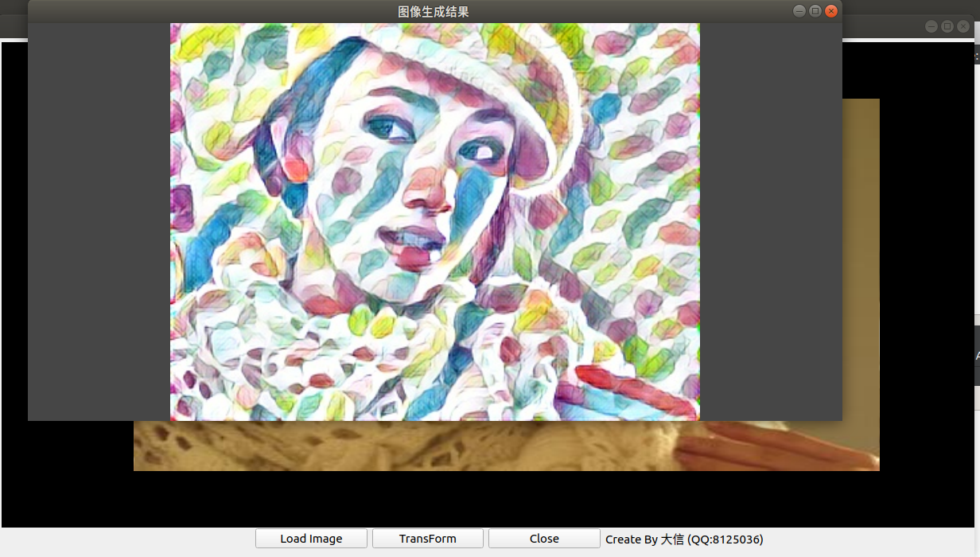Click the Load Image button
Screen dimensions: 980x557
pos(311,539)
